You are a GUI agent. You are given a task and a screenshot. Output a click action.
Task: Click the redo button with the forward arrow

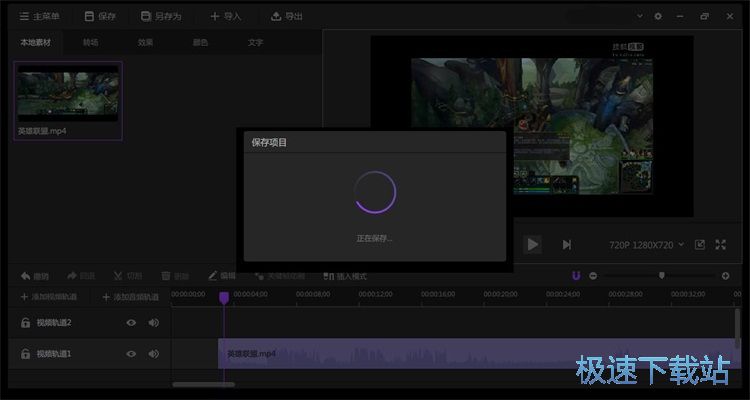click(x=81, y=276)
